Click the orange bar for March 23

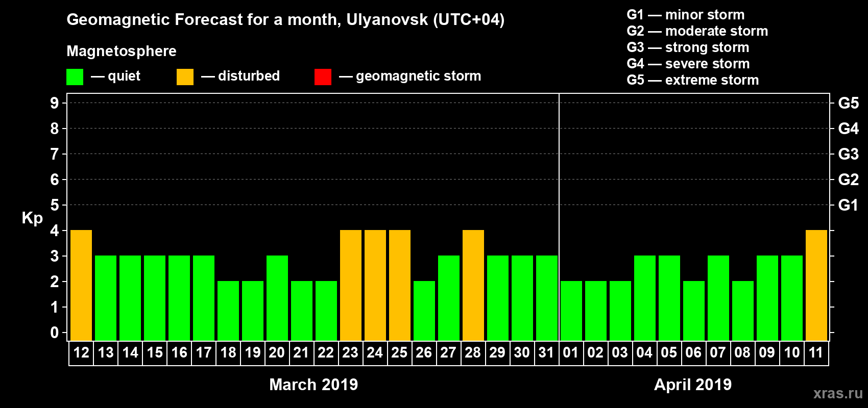coord(351,286)
